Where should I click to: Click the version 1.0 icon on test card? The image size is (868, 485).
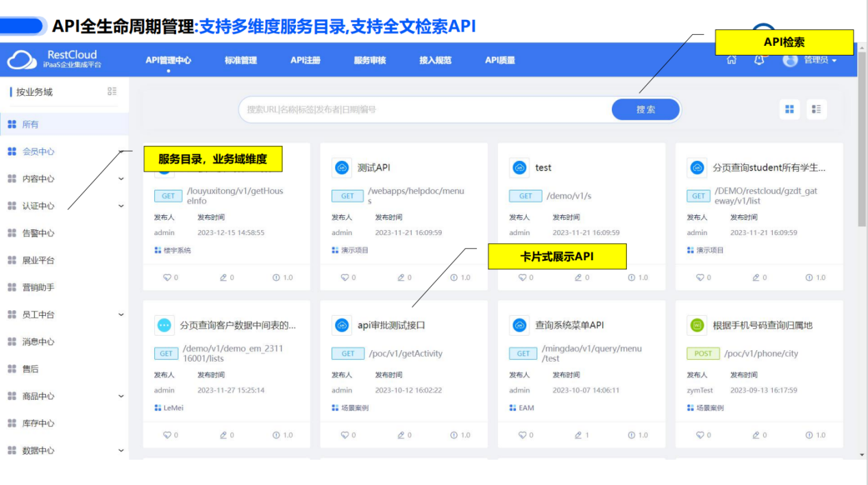[632, 277]
